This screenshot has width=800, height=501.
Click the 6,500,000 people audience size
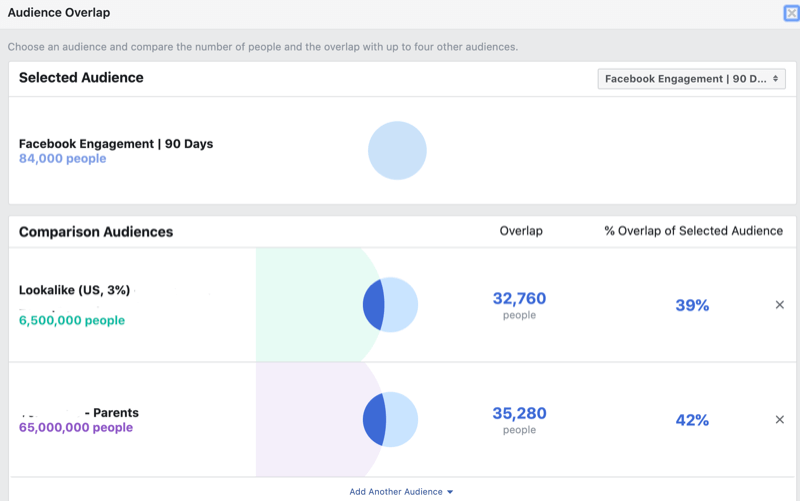click(x=72, y=320)
